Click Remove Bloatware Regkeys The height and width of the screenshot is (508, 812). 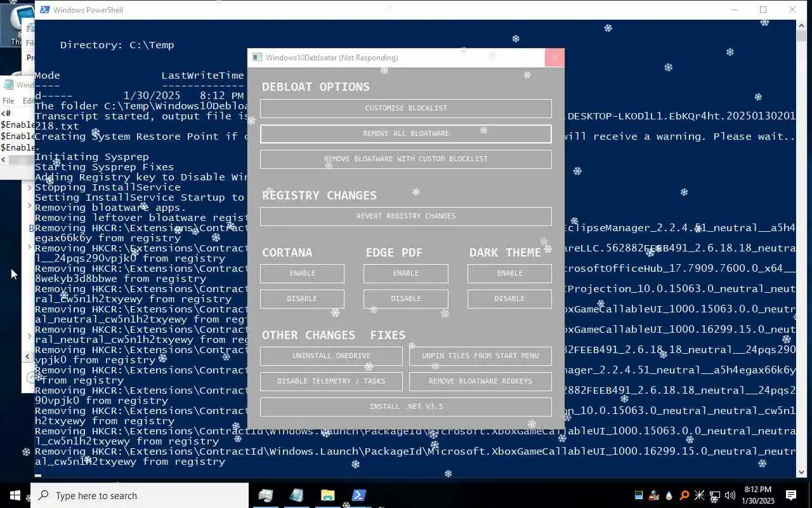point(480,382)
